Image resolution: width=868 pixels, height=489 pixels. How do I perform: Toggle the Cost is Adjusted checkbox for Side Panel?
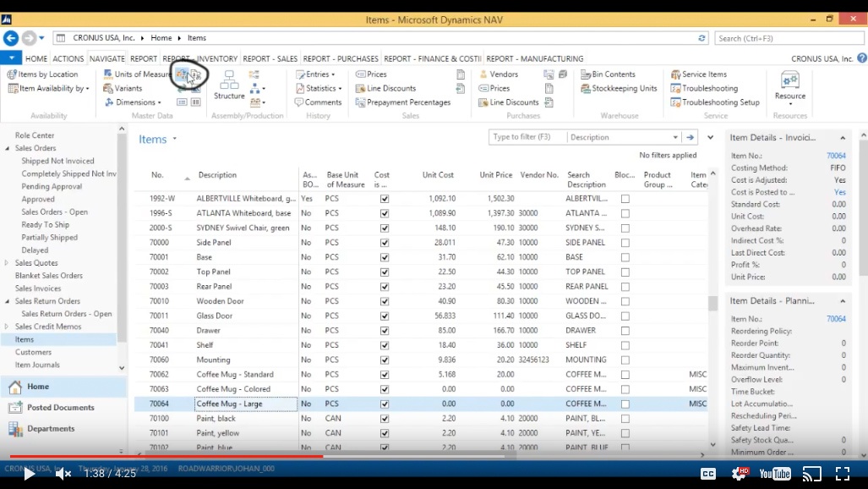(385, 243)
